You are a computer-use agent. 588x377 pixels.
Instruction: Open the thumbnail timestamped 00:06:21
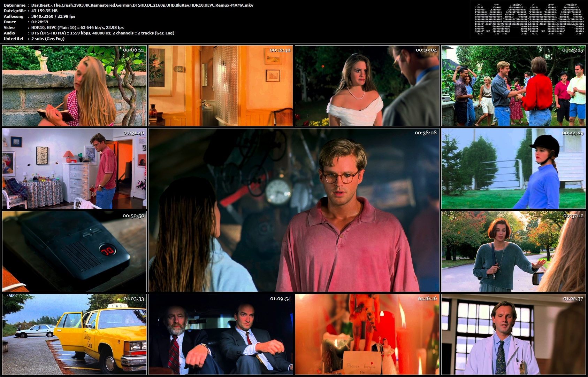click(x=74, y=86)
